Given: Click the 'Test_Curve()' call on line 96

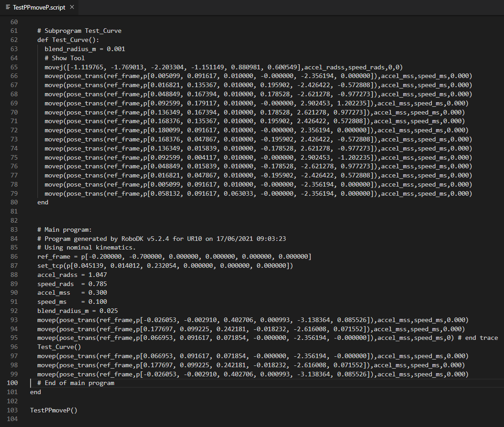Looking at the screenshot, I should [59, 347].
